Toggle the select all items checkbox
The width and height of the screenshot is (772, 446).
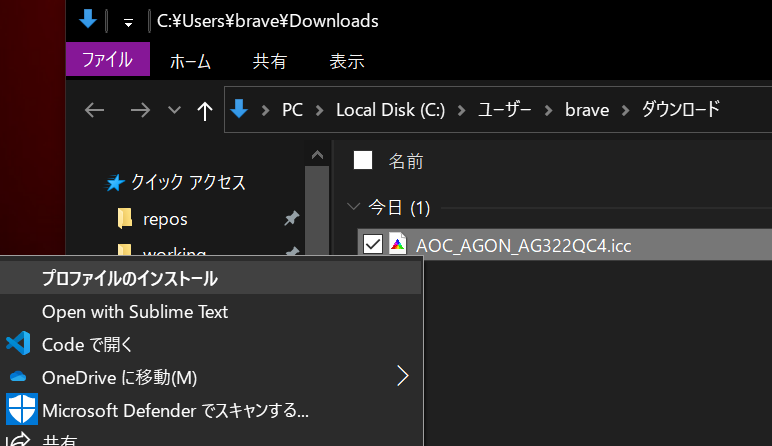tap(363, 160)
